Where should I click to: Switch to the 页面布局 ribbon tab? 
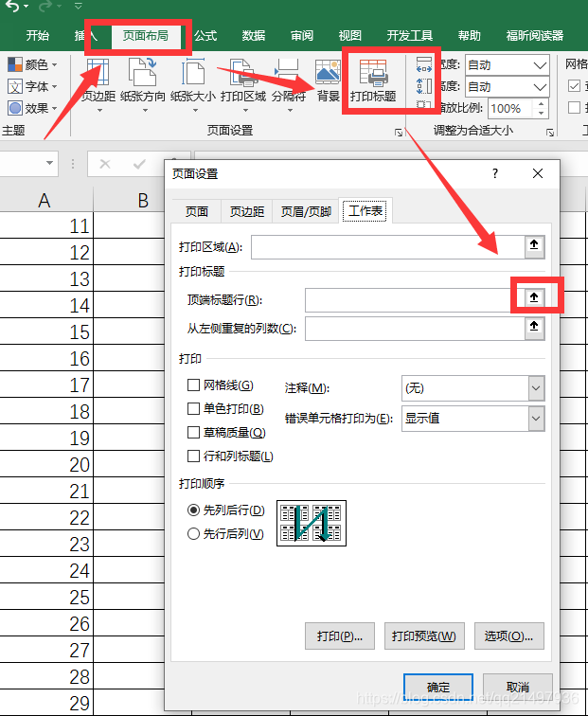pos(145,36)
